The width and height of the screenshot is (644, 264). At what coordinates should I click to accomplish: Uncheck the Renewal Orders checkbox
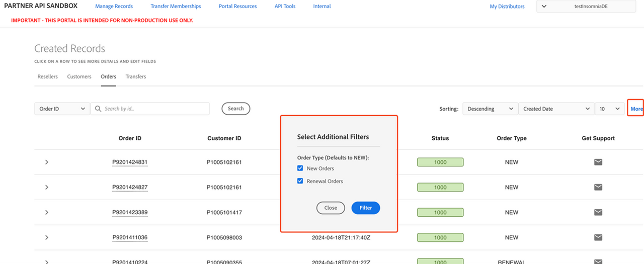(x=300, y=181)
